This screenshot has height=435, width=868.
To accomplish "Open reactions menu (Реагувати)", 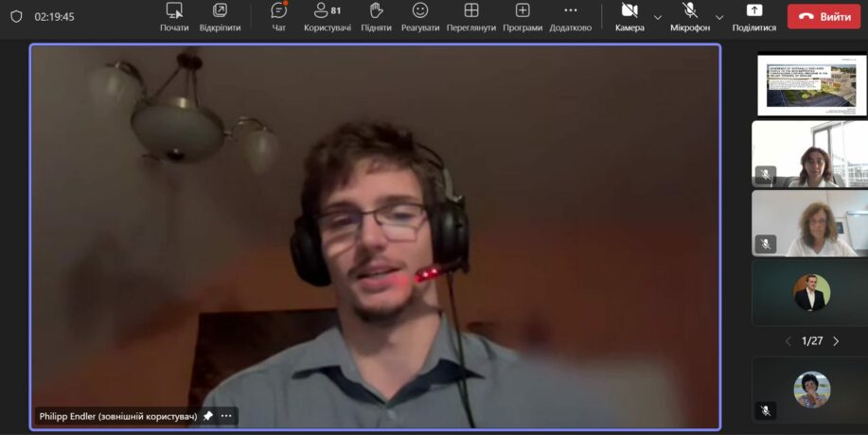I will click(x=419, y=16).
